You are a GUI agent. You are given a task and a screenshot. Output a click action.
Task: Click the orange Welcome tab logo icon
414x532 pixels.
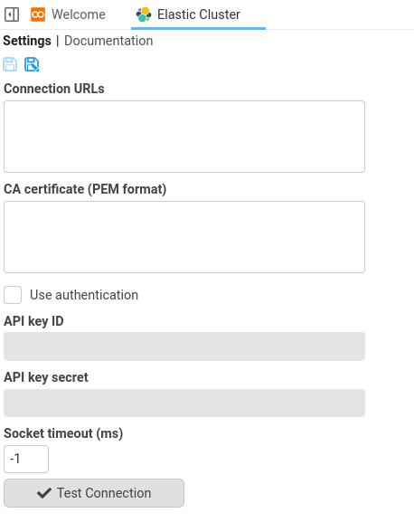click(x=38, y=14)
